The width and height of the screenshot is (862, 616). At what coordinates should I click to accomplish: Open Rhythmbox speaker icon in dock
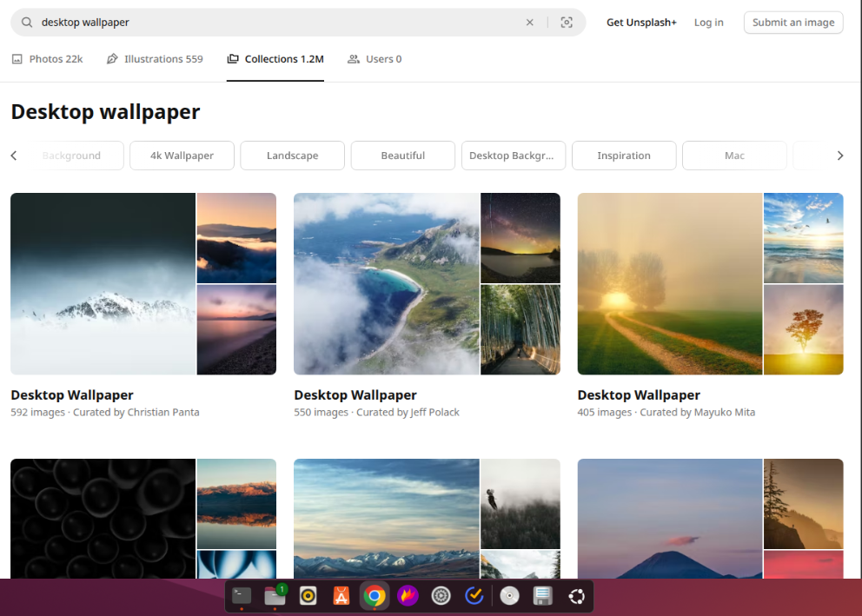tap(308, 596)
